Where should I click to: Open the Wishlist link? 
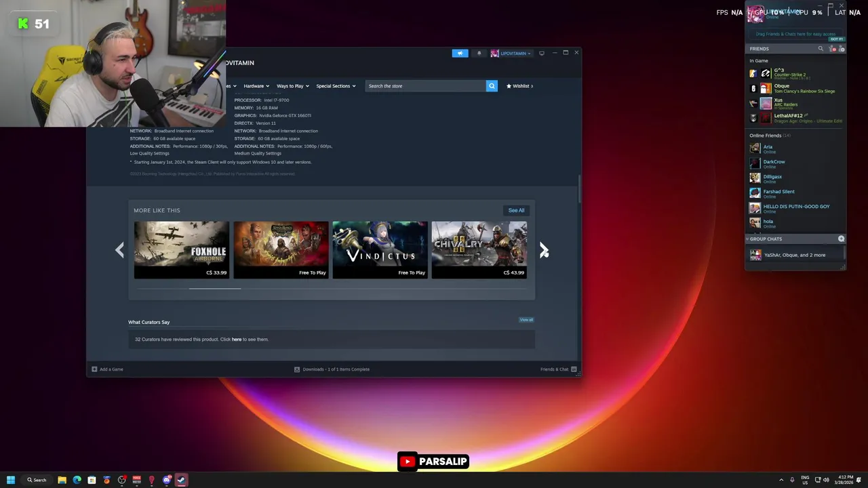pos(519,86)
